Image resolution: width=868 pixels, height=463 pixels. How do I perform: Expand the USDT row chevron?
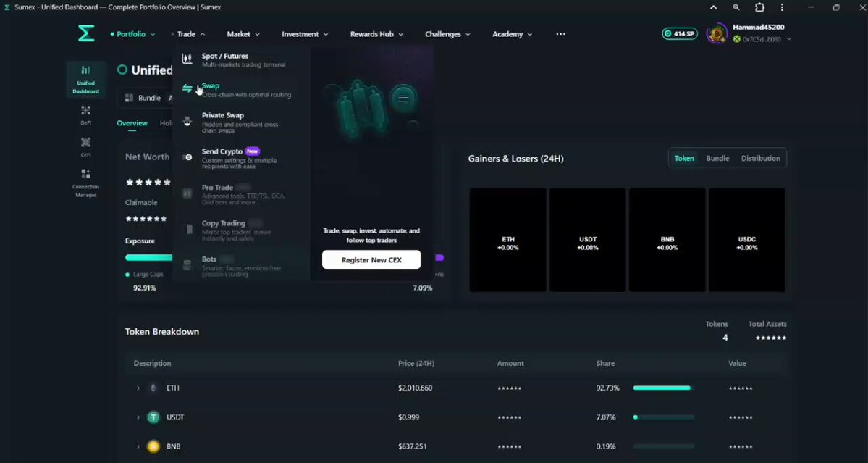[x=138, y=417]
